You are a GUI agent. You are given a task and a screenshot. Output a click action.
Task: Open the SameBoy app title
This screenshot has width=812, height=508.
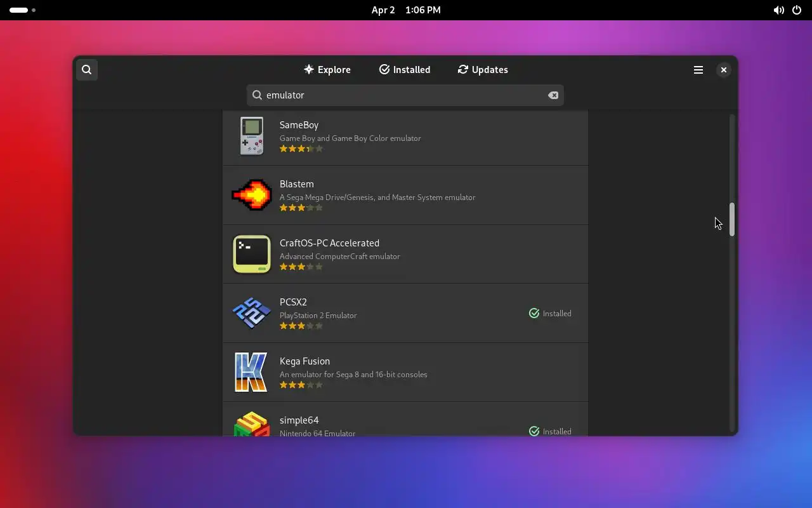click(299, 125)
